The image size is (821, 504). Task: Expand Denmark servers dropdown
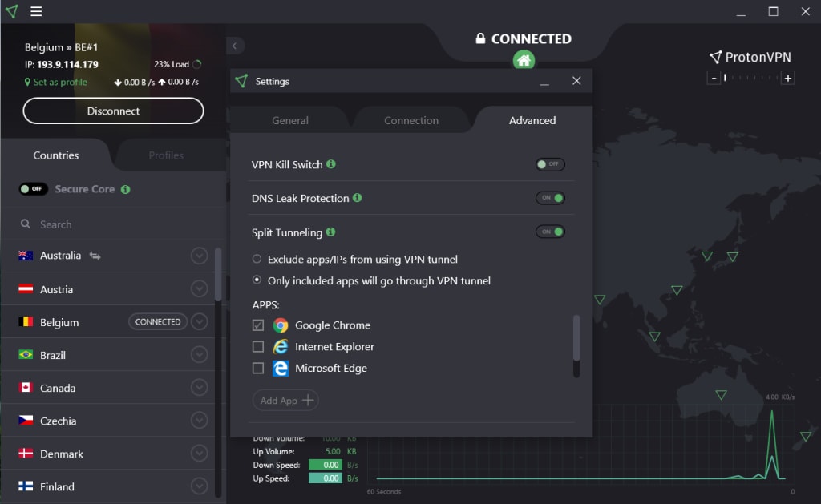pyautogui.click(x=199, y=454)
